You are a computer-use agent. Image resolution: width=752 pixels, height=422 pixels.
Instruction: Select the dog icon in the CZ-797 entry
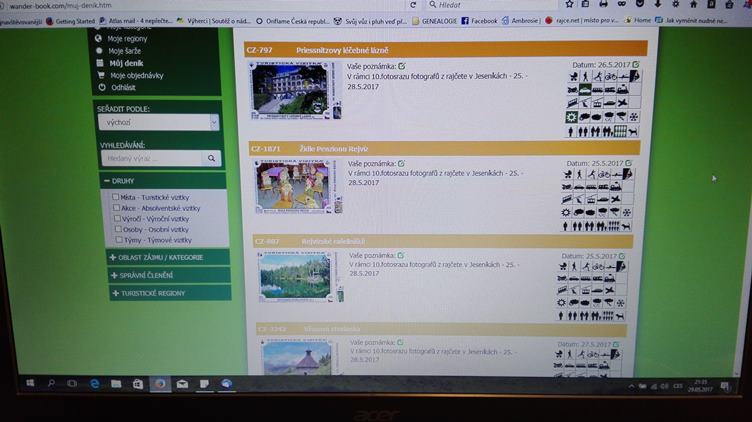[x=633, y=132]
